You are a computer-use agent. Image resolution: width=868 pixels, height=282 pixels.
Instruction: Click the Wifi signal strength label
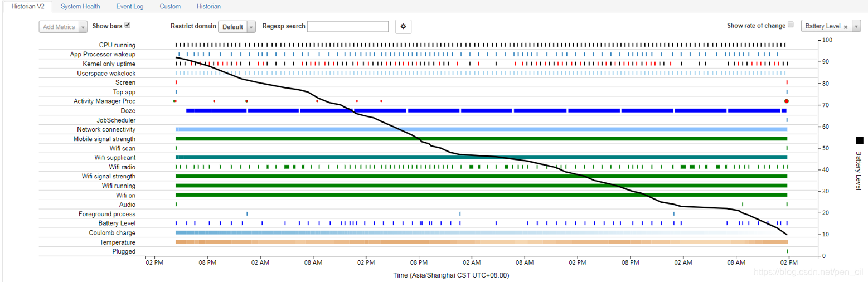(109, 177)
